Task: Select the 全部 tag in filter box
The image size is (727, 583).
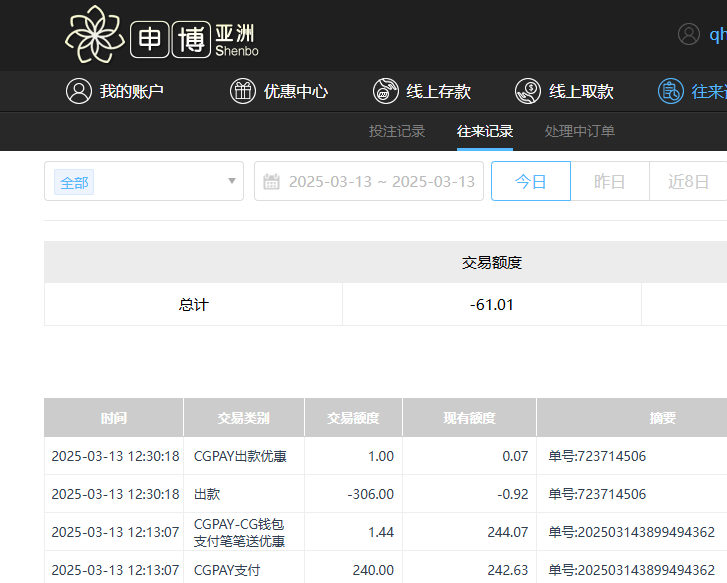Action: tap(74, 182)
